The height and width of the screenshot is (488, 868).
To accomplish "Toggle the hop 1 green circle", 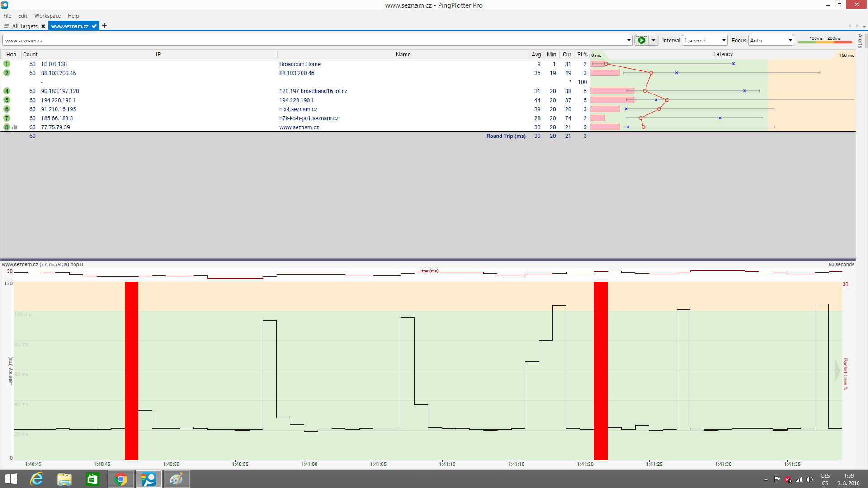I will (x=7, y=64).
